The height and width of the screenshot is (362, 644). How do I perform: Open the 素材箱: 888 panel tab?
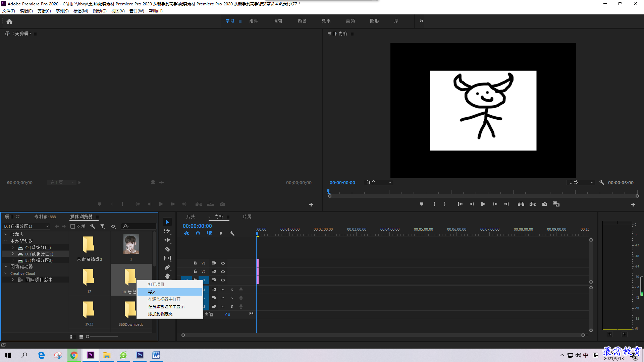click(x=45, y=217)
